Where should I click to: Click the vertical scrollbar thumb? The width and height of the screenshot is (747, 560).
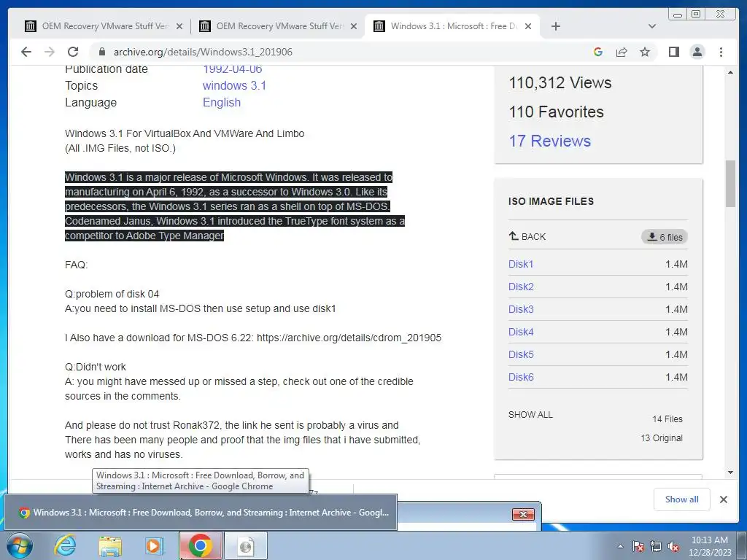tap(730, 184)
